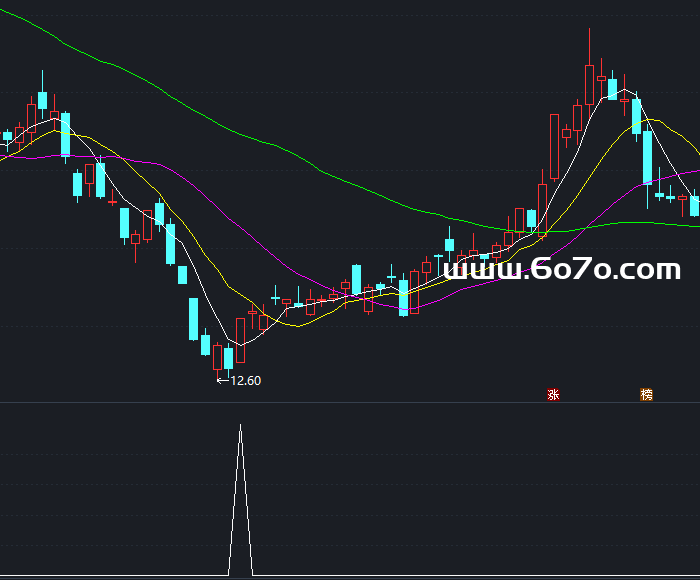Click the tallest red candle before the peak

[x=554, y=145]
